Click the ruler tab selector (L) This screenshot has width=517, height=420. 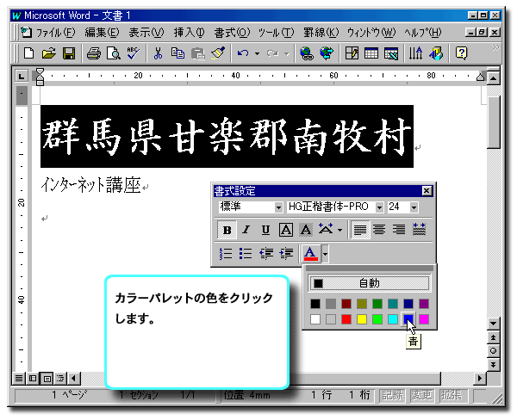click(22, 77)
